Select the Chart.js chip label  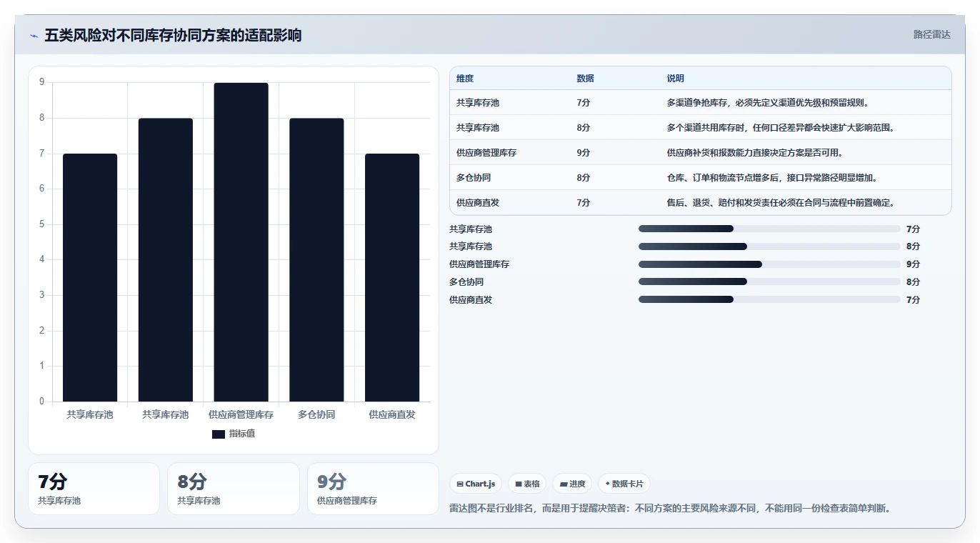pos(480,484)
